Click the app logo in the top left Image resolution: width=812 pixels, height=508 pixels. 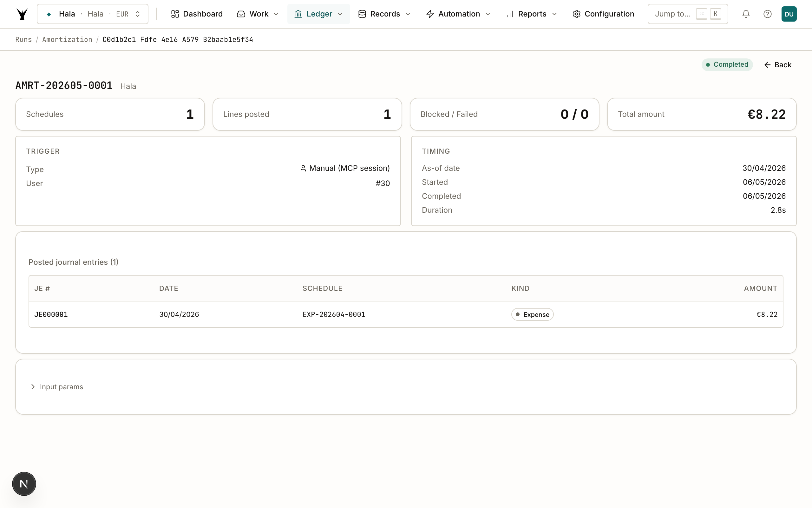pyautogui.click(x=22, y=14)
